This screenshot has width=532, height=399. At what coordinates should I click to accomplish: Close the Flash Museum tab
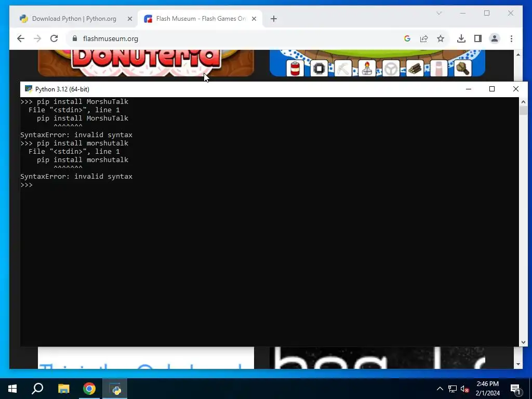[254, 19]
